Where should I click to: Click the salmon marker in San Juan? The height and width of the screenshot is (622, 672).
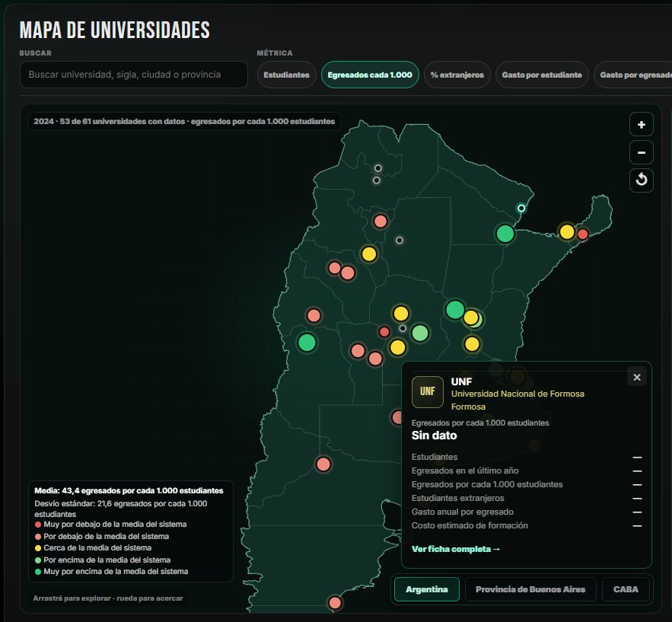pyautogui.click(x=314, y=316)
